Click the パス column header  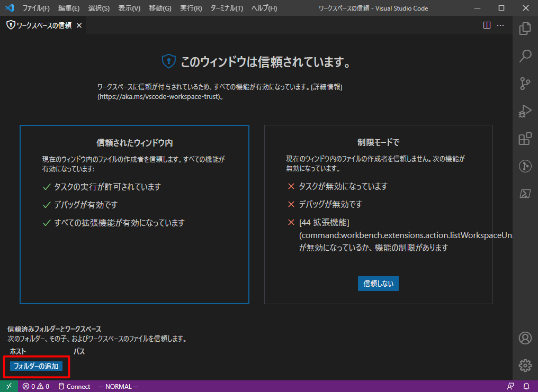pyautogui.click(x=79, y=352)
